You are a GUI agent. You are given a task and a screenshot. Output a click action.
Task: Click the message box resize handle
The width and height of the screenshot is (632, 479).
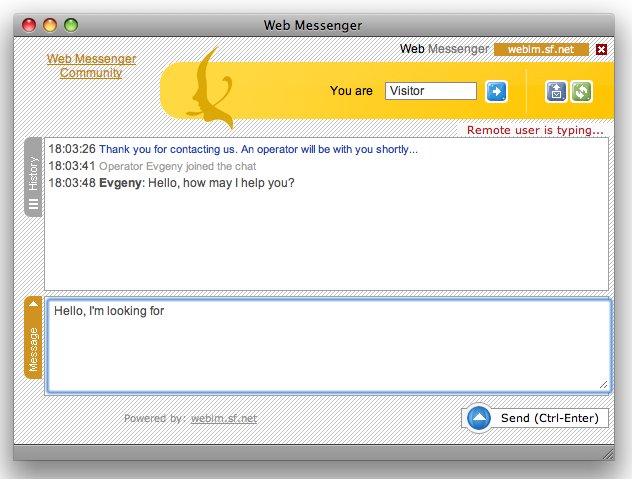(x=603, y=384)
